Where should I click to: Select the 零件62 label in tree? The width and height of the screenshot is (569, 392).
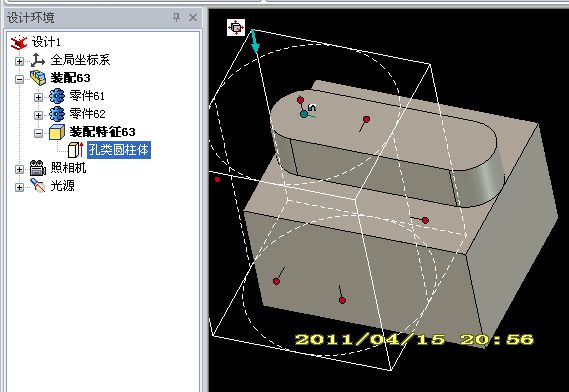point(87,114)
